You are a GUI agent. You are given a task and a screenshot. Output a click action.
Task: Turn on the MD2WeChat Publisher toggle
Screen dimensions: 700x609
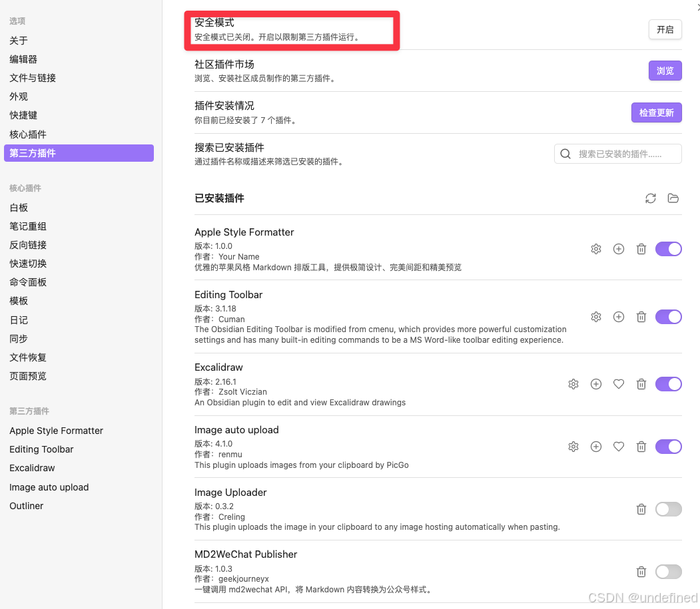[x=668, y=571]
